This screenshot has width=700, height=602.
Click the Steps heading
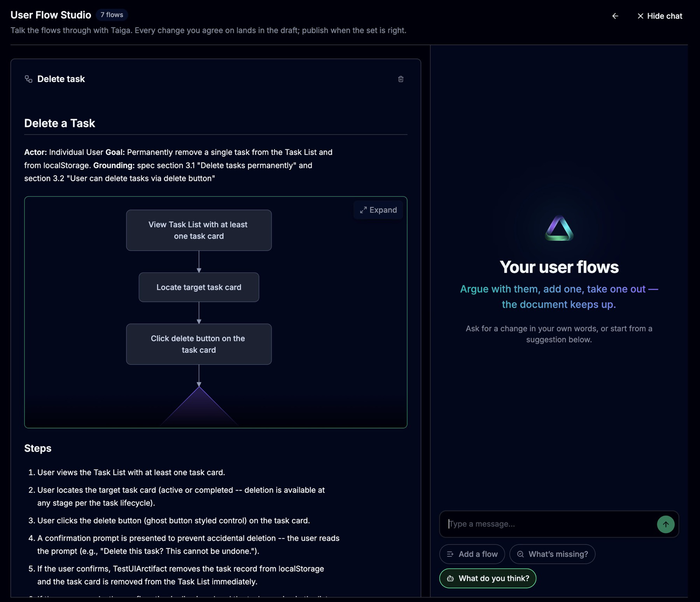point(38,448)
